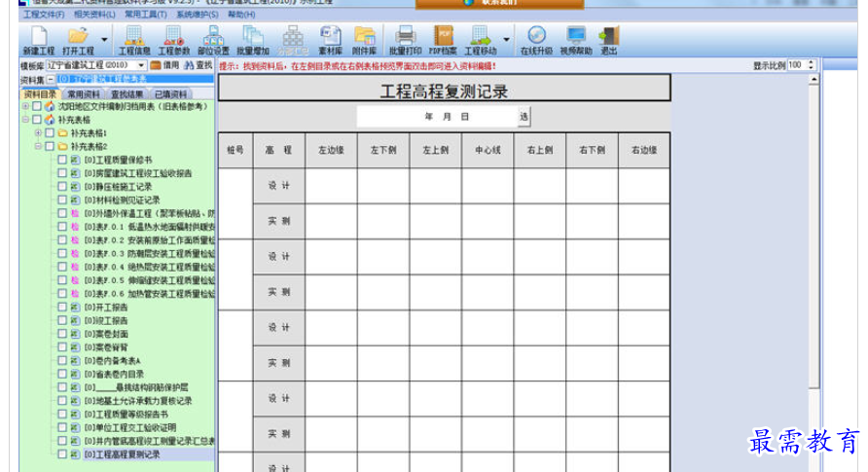The width and height of the screenshot is (868, 472).
Task: Click the 在线升级 icon
Action: click(536, 41)
